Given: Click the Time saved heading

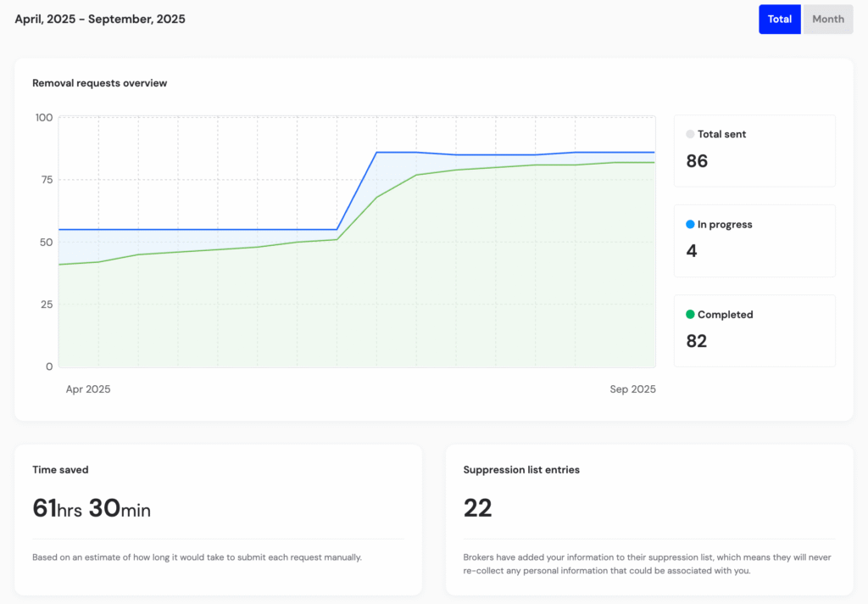Looking at the screenshot, I should (x=60, y=469).
